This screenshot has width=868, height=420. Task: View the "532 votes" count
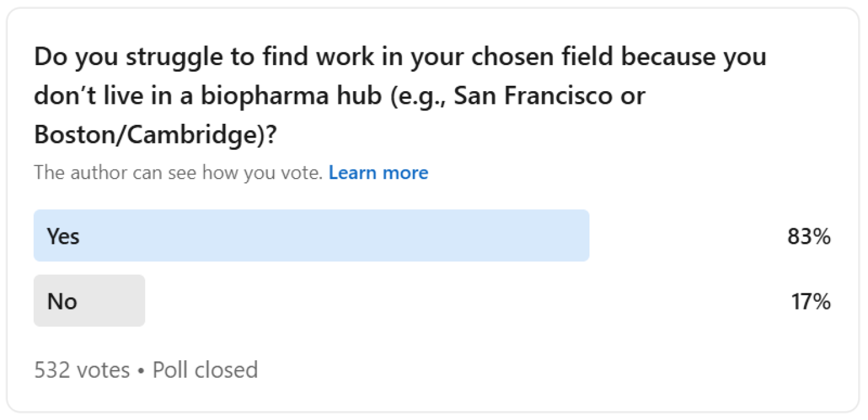[x=82, y=369]
